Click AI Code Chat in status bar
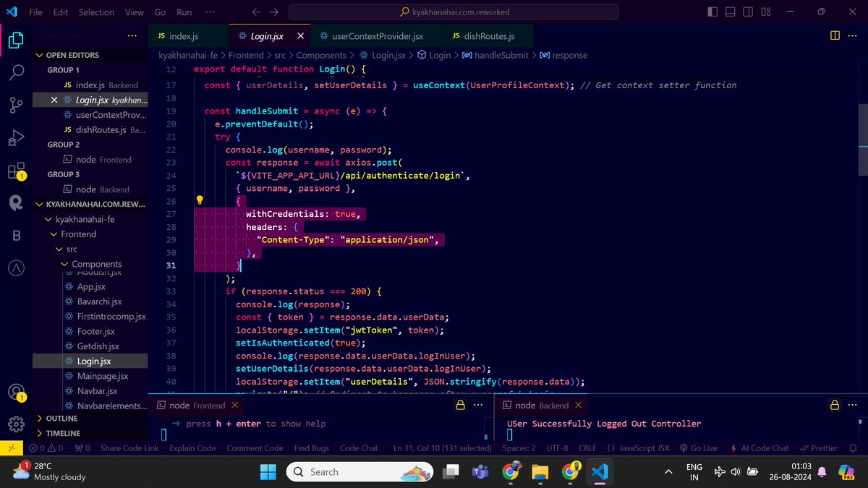868x488 pixels. (x=760, y=448)
